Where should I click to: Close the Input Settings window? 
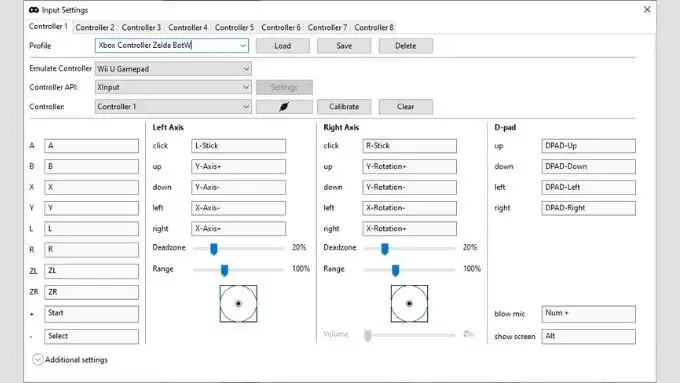point(647,9)
